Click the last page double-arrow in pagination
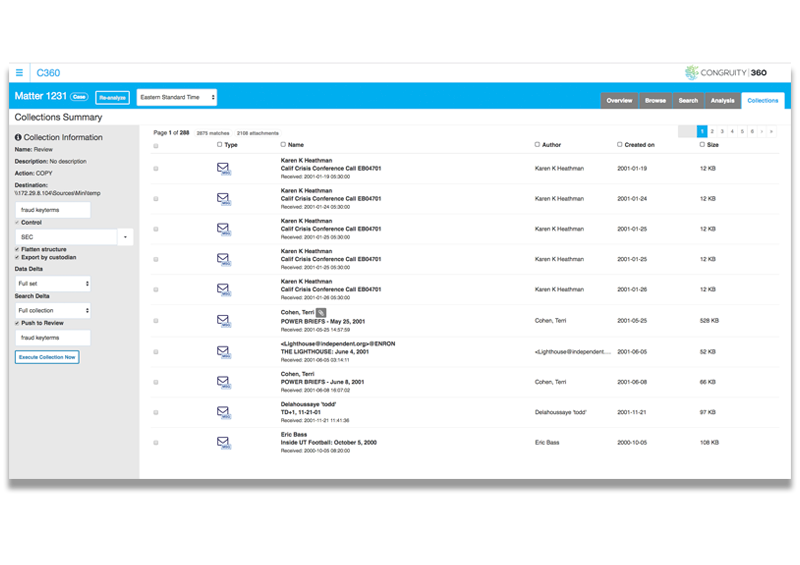Screen dimensions: 800x565 click(771, 132)
